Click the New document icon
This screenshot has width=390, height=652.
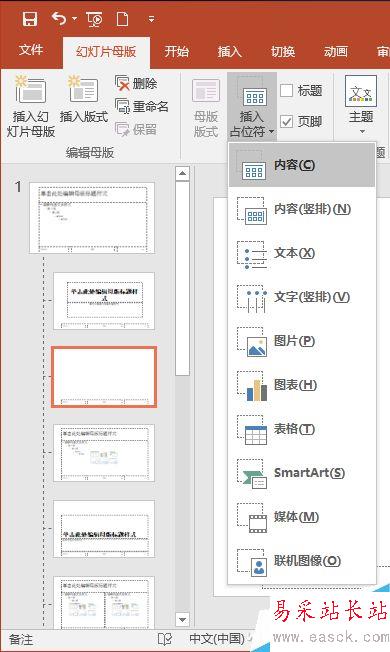122,19
